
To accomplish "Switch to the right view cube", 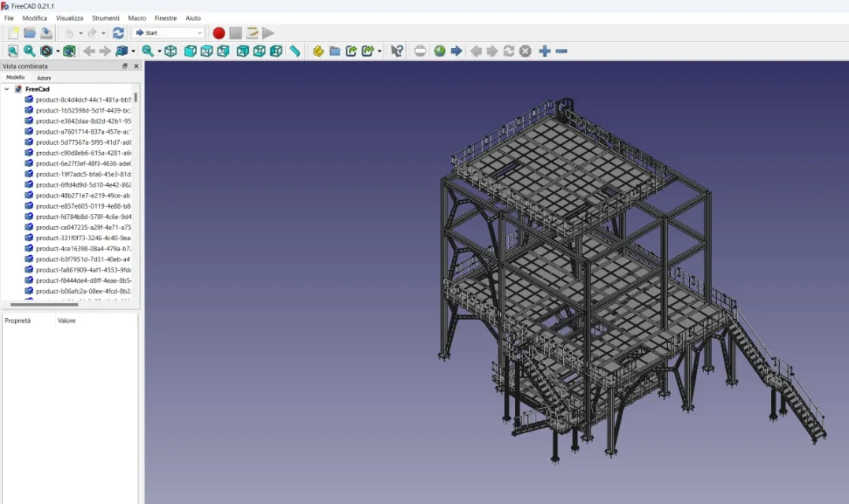I will coord(223,51).
